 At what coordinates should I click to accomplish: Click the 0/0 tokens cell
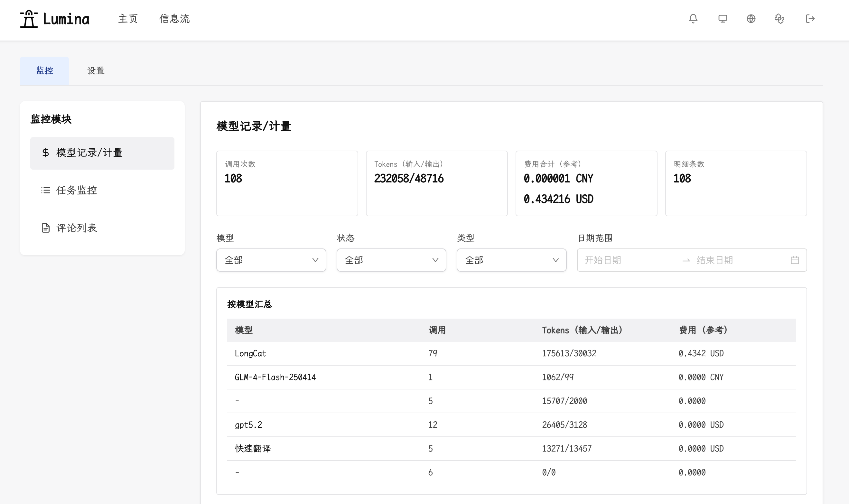coord(548,472)
